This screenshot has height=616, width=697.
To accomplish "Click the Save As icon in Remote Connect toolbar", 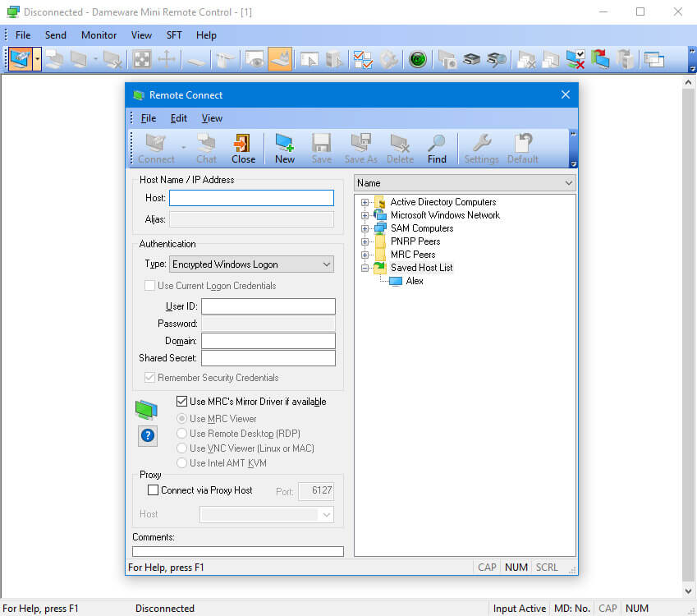I will [360, 149].
